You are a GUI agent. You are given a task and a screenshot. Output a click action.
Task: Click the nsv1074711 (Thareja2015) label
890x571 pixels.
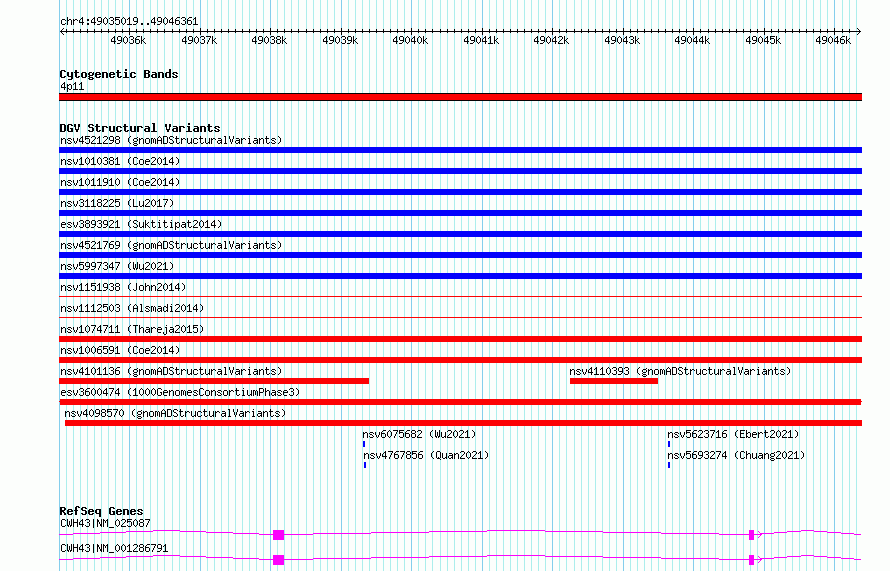point(132,329)
